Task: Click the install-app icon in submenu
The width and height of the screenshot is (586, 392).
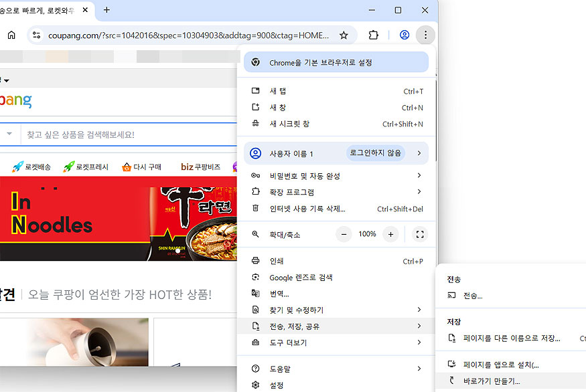Action: pos(451,364)
